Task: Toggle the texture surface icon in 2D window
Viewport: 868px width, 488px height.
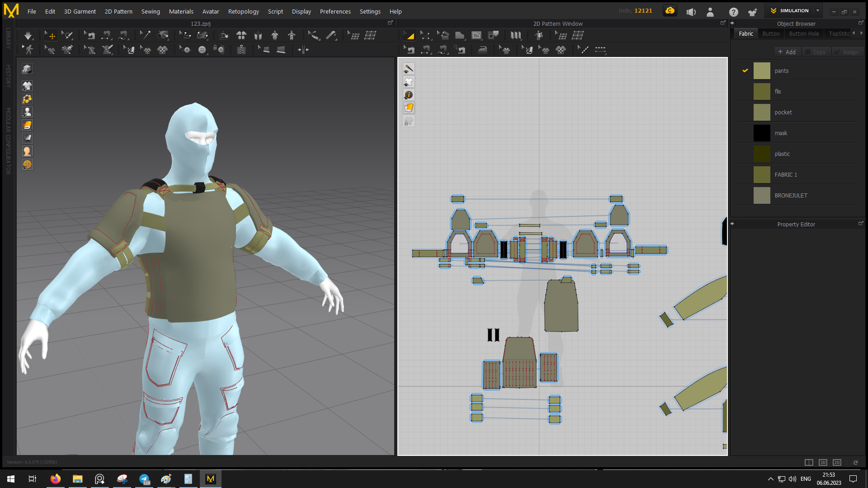Action: 409,108
